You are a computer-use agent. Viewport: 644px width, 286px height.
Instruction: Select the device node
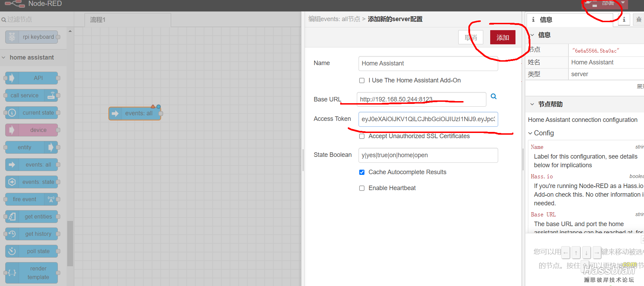pyautogui.click(x=32, y=130)
